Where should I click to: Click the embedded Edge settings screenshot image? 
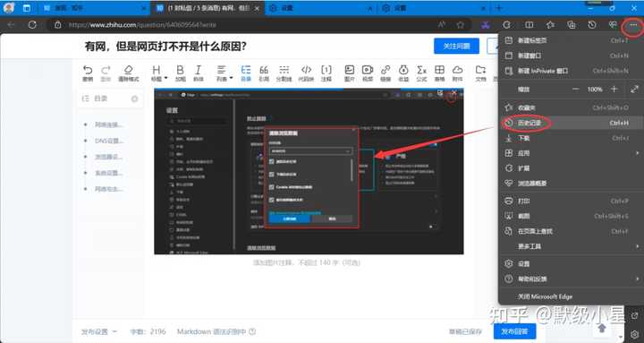tap(309, 171)
